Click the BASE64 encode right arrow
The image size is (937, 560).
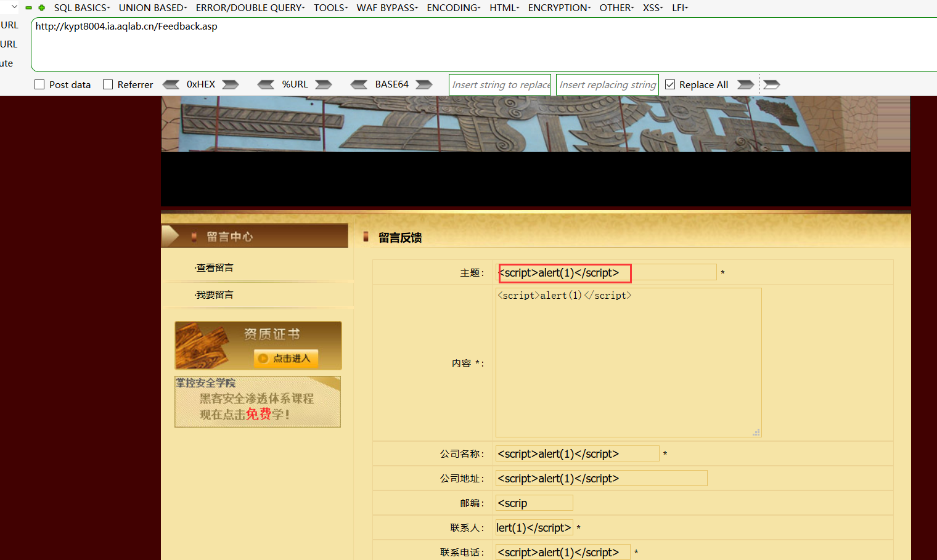point(424,84)
